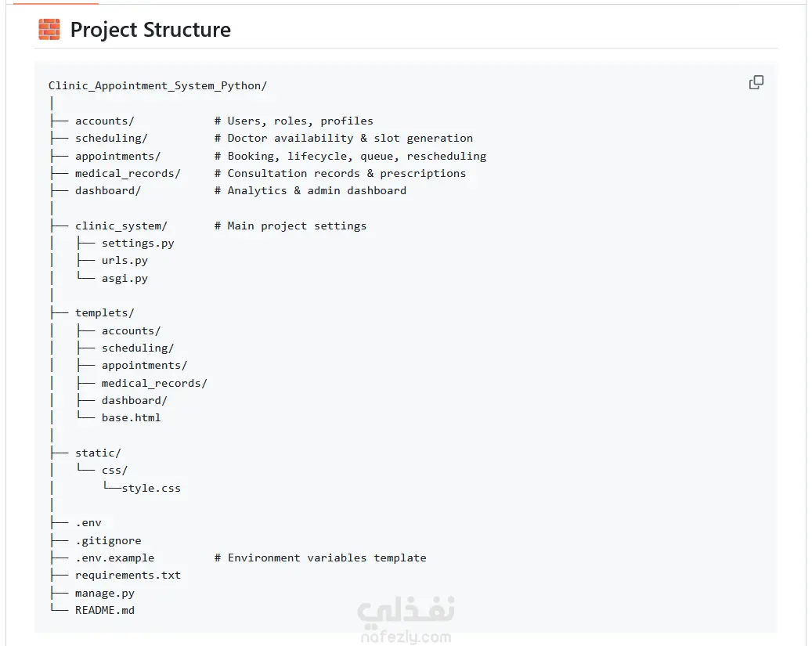The height and width of the screenshot is (646, 812).
Task: Click settings.py in the tree
Action: coord(138,244)
